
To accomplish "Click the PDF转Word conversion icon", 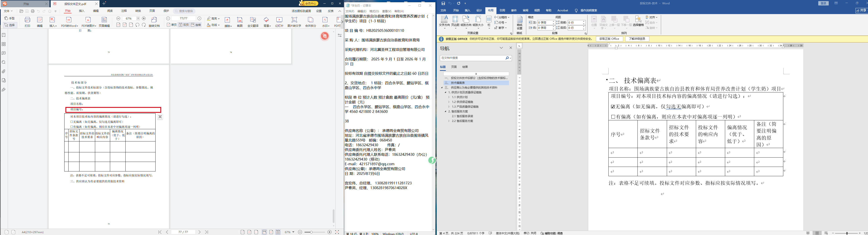I will 69,20.
